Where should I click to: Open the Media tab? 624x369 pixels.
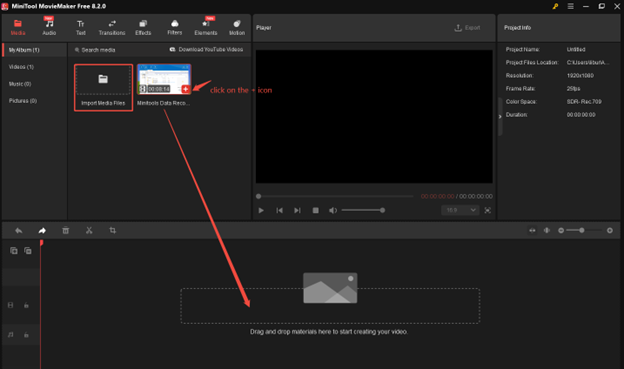click(18, 27)
